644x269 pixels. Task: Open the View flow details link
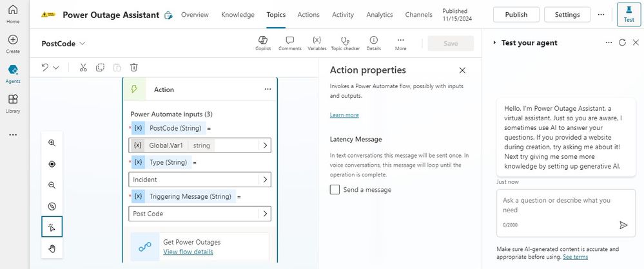188,252
